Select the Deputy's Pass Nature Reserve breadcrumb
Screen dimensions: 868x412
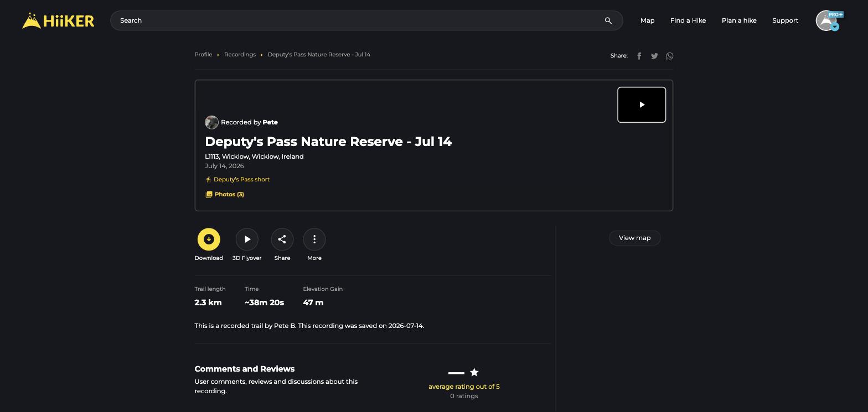pos(319,55)
